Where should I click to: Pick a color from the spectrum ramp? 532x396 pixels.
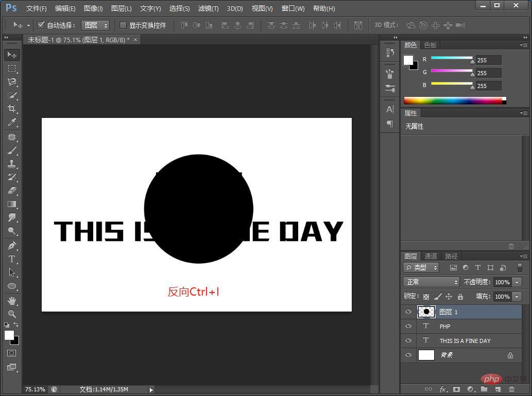[x=455, y=101]
